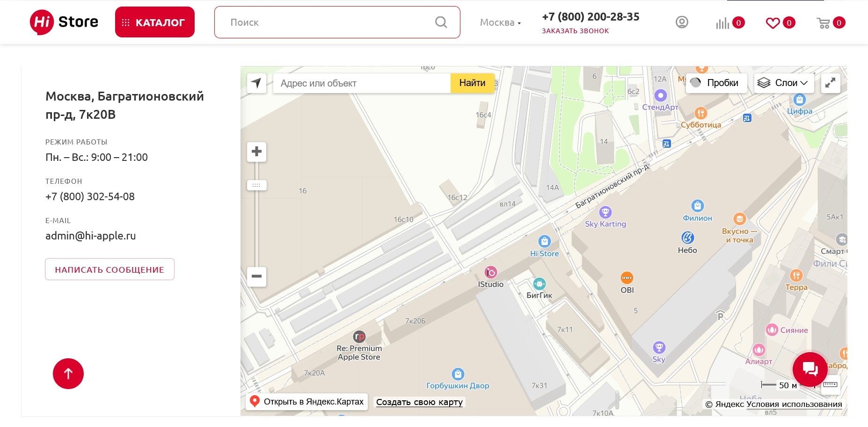Viewport: 868px width, 427px height.
Task: Open the red chat bubble widget
Action: [x=810, y=369]
